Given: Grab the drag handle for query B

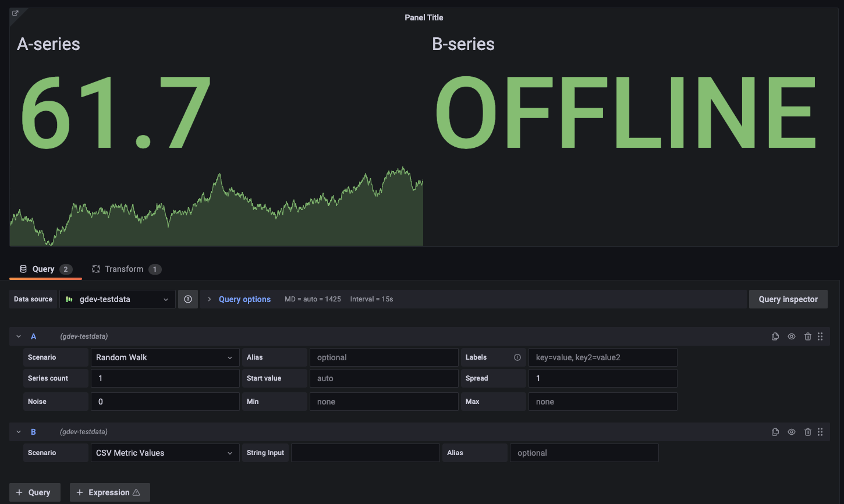Looking at the screenshot, I should click(820, 431).
